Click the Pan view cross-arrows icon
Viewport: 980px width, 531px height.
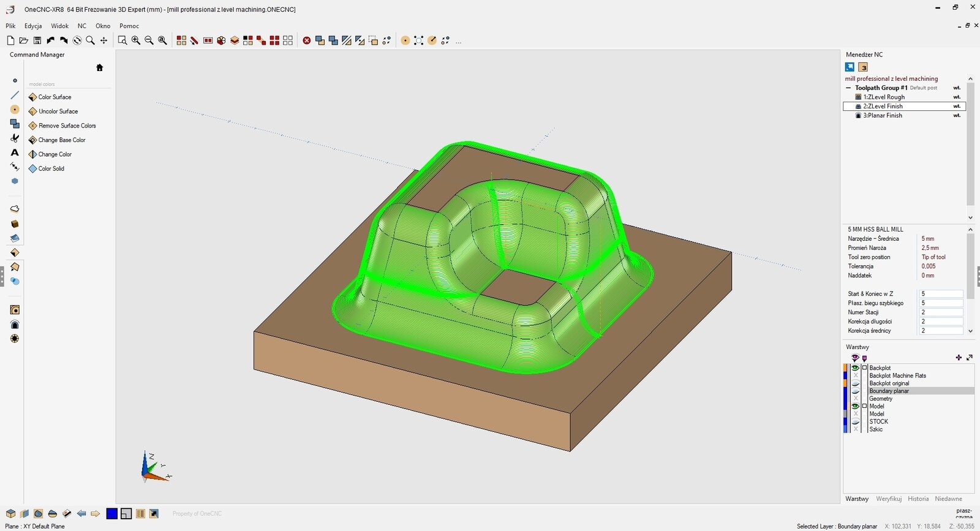click(x=104, y=40)
